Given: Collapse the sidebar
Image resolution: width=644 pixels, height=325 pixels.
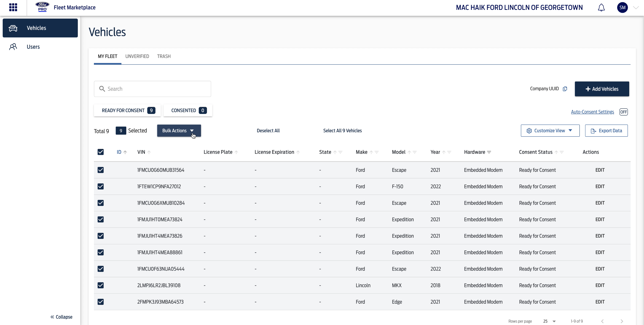Looking at the screenshot, I should 61,317.
